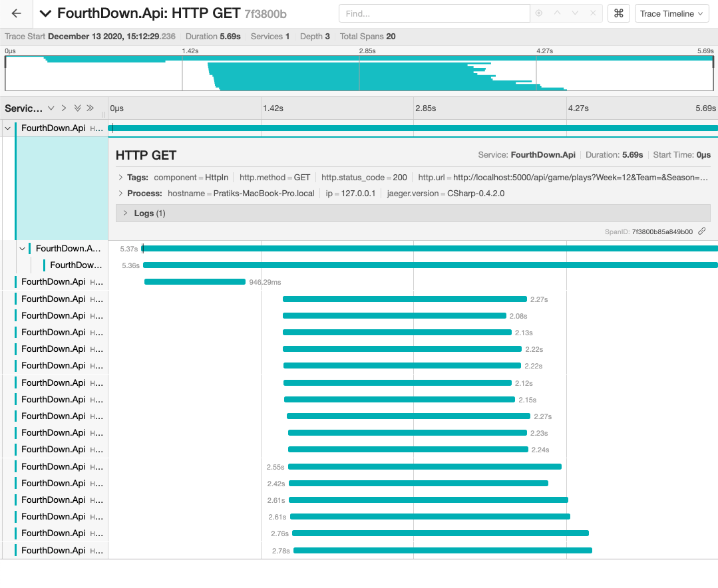Collapse the child FourthDown.A... span chevron
Image resolution: width=718 pixels, height=588 pixels.
22,249
